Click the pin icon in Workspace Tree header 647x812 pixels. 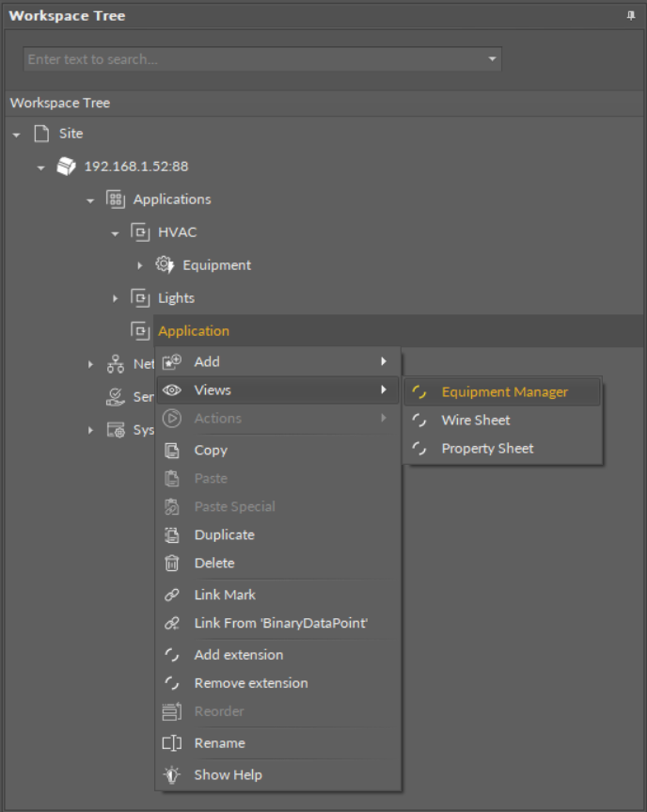[630, 16]
